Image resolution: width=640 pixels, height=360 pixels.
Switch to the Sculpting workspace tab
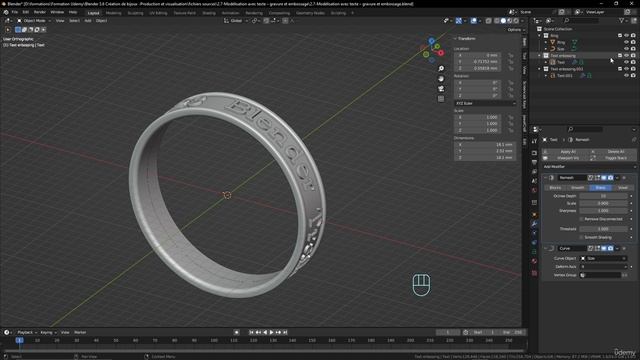[136, 13]
